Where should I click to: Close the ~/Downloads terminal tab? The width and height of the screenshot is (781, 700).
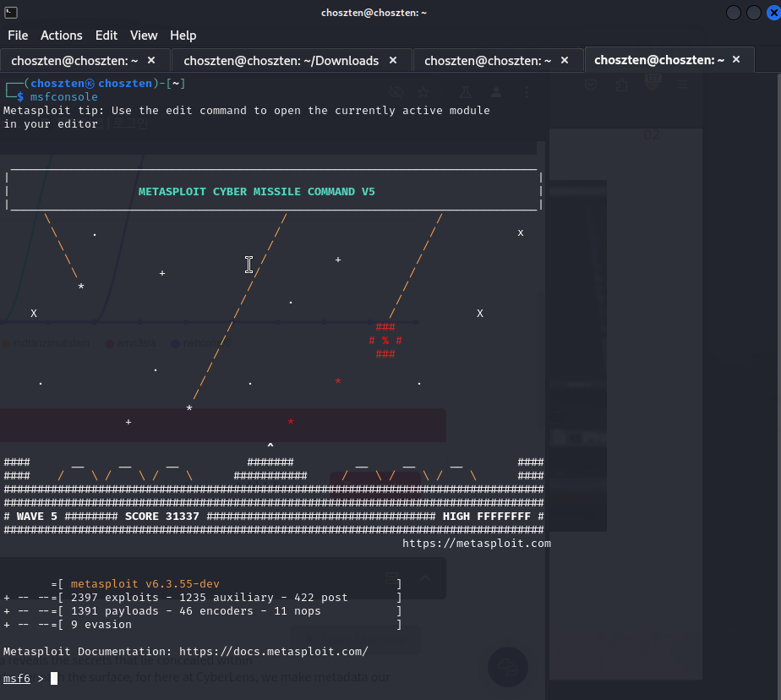pos(393,60)
